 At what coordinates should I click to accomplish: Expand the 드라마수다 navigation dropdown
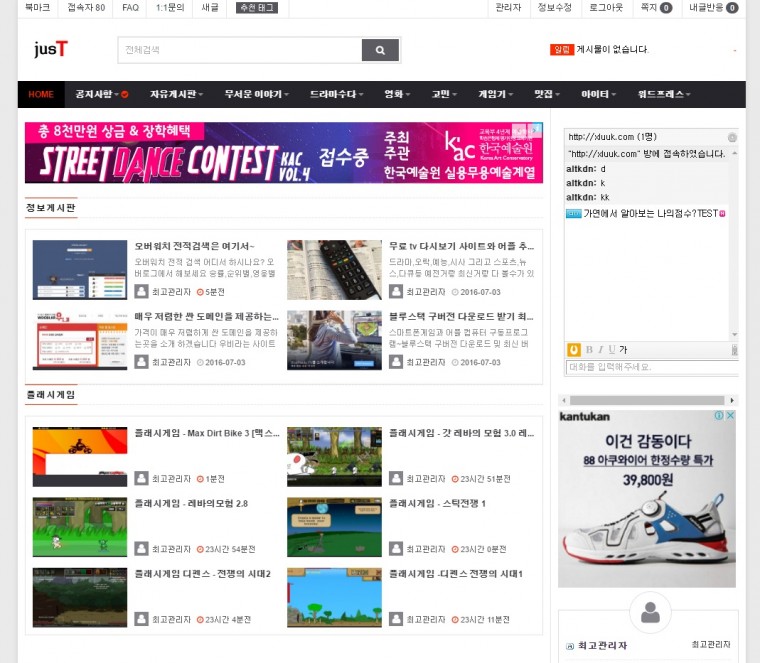click(335, 94)
